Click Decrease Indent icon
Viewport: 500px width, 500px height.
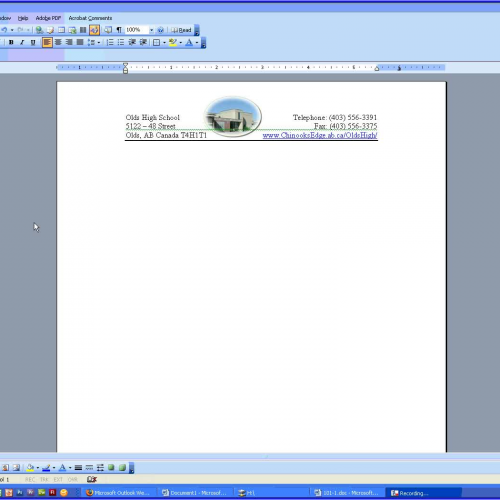point(132,42)
